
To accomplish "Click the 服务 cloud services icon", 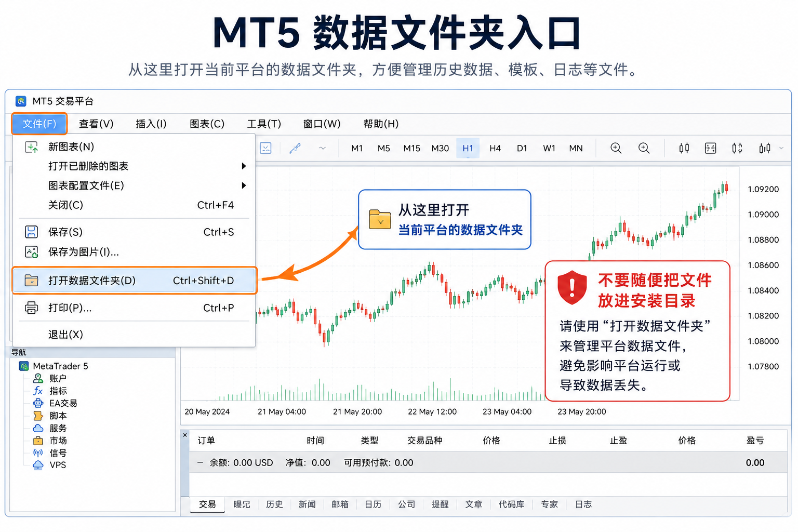I will click(38, 428).
